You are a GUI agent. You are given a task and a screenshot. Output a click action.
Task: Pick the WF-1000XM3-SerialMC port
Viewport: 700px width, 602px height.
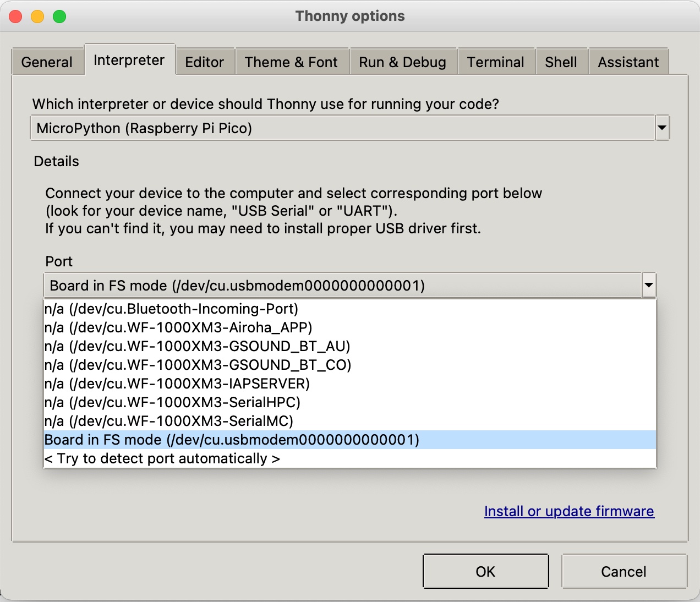[350, 421]
